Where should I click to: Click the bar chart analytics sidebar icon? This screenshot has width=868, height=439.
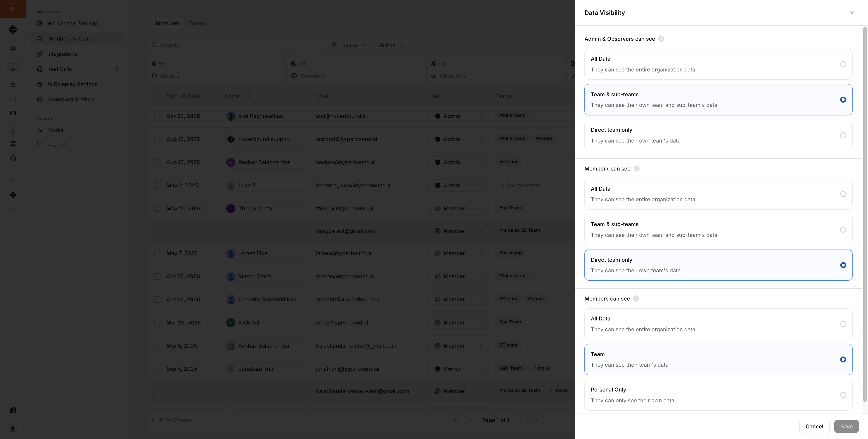pos(13,209)
